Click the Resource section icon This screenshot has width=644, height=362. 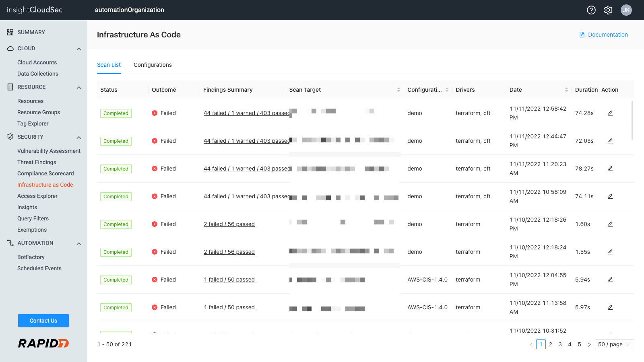click(10, 87)
